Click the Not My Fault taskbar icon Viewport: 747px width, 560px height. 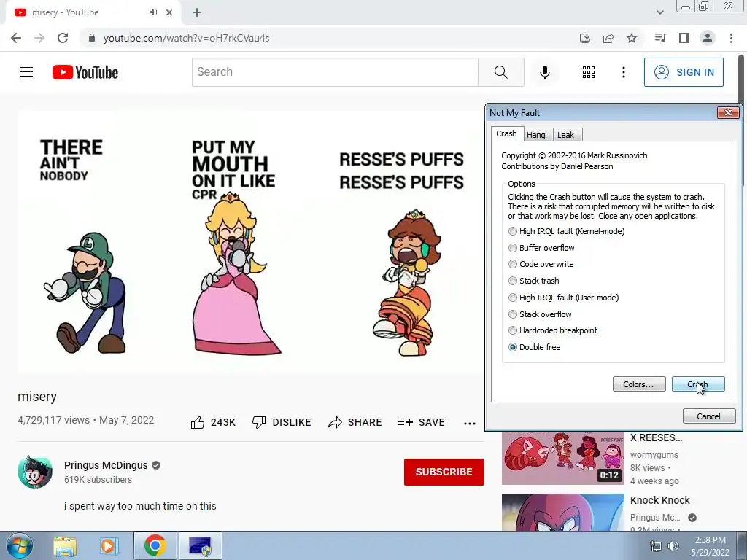click(x=200, y=545)
